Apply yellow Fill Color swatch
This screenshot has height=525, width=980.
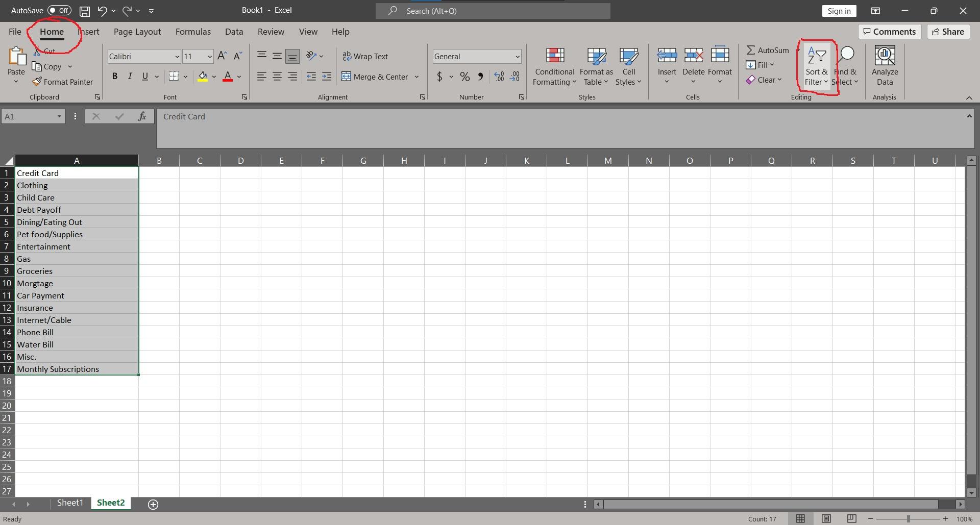(x=203, y=77)
